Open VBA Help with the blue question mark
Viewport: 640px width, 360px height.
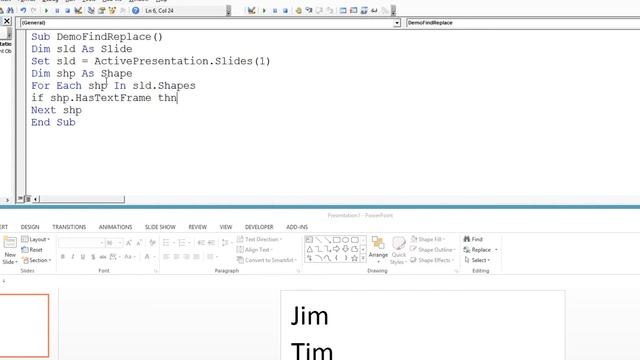click(x=136, y=11)
